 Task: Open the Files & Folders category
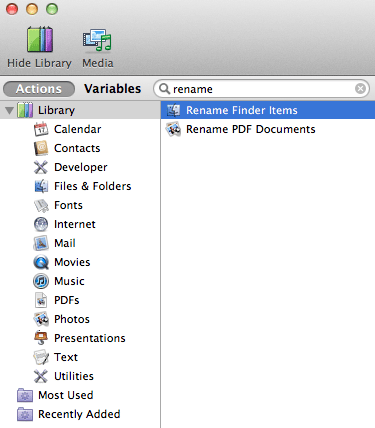tap(83, 186)
